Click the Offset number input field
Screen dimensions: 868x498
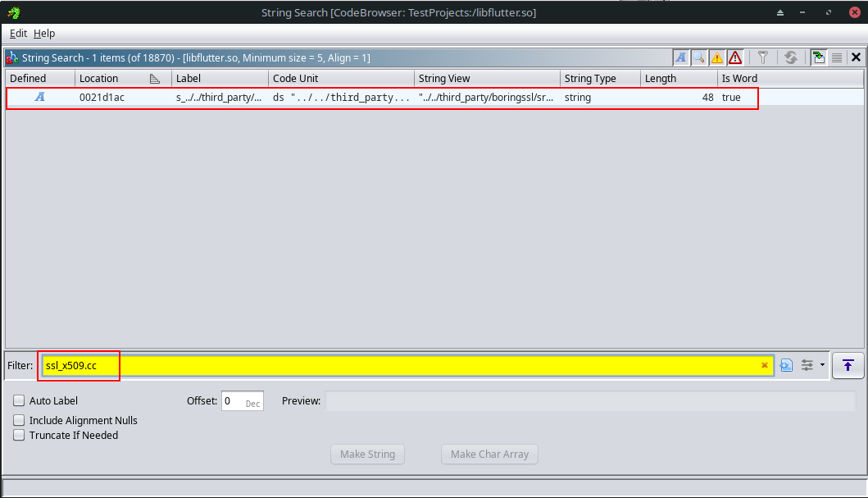[234, 401]
